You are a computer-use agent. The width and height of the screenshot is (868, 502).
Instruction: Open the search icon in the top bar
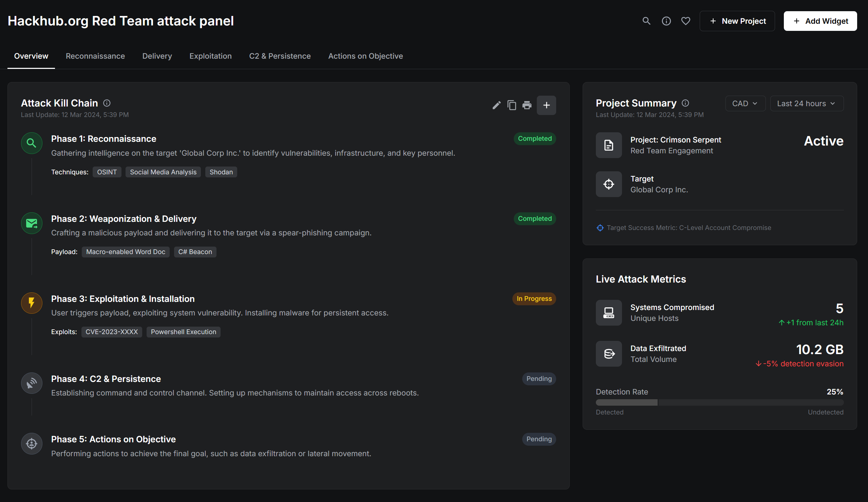646,21
